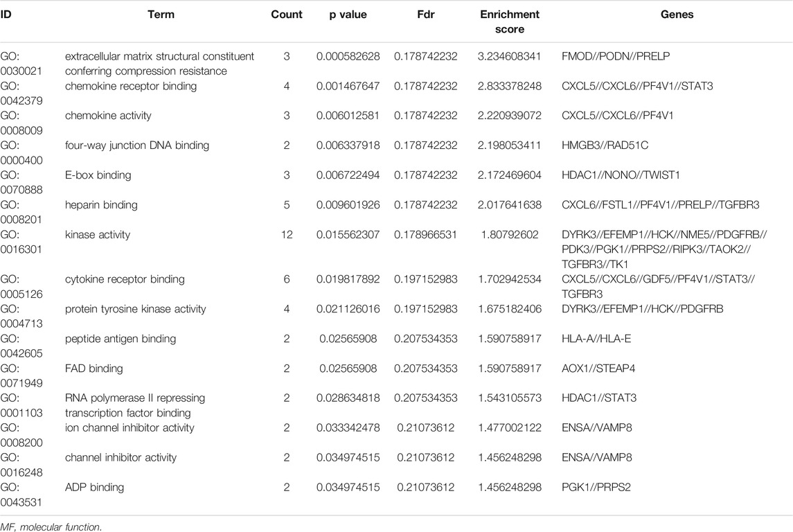
Task: Click genes cell 'HMGB3//RAD51C'
Action: tap(605, 145)
